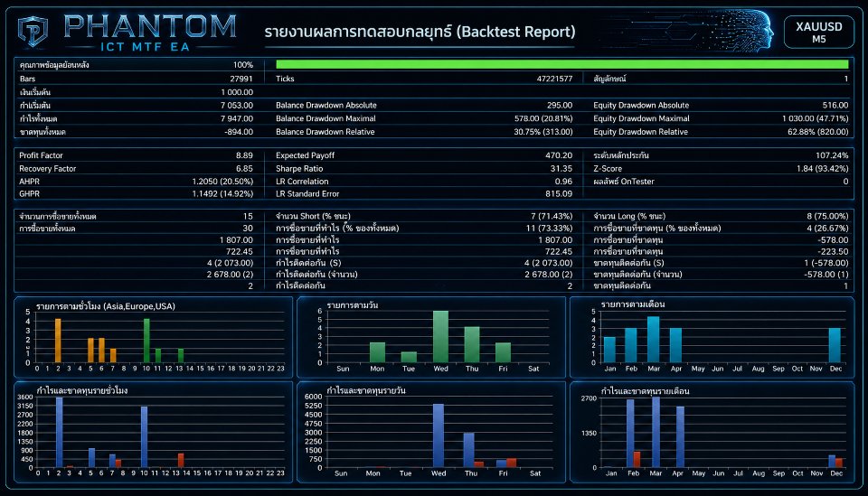Click the Thu bar in daily entries chart
The width and height of the screenshot is (868, 496).
pos(472,344)
